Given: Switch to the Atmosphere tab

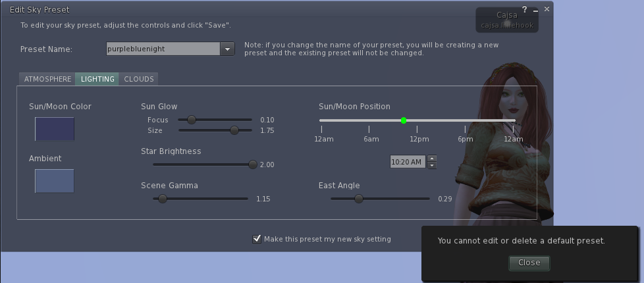Looking at the screenshot, I should pos(47,79).
